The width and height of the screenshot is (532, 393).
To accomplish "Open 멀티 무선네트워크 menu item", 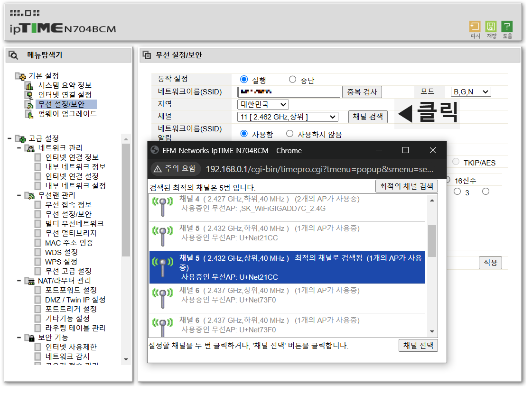I will [x=75, y=224].
